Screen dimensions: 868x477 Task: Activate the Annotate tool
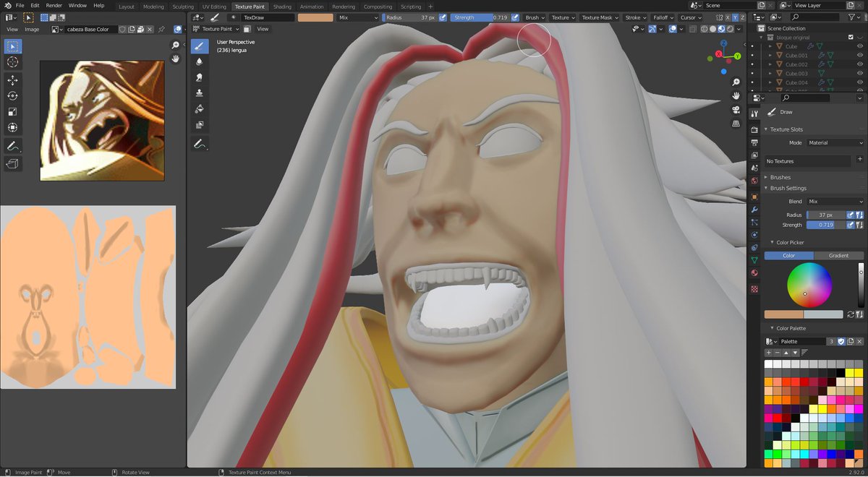[x=199, y=143]
